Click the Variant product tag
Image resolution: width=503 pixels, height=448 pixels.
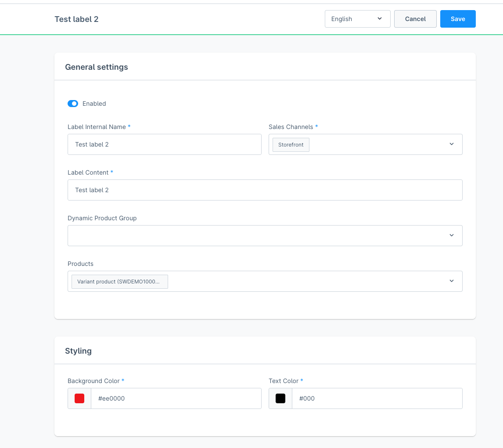click(119, 282)
